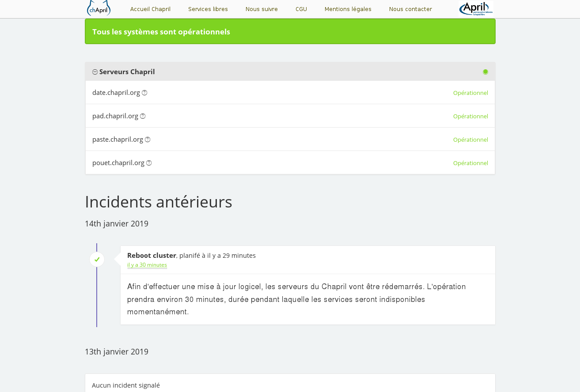Open the Reboot cluster incident

(x=152, y=255)
